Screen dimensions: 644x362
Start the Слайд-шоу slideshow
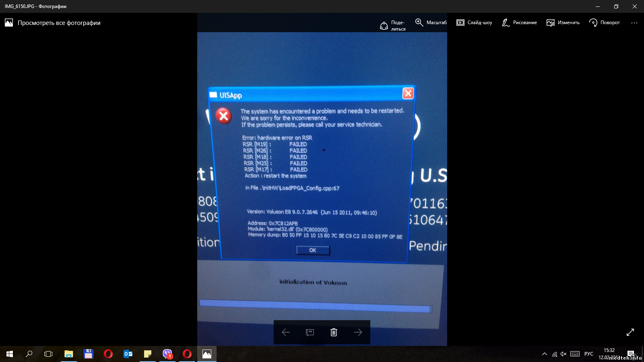pos(474,23)
